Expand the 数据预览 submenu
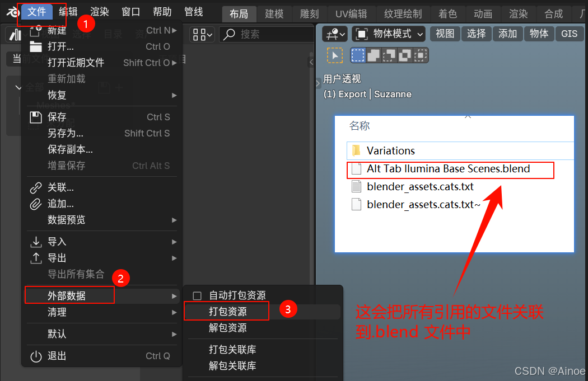This screenshot has height=381, width=588. tap(102, 219)
